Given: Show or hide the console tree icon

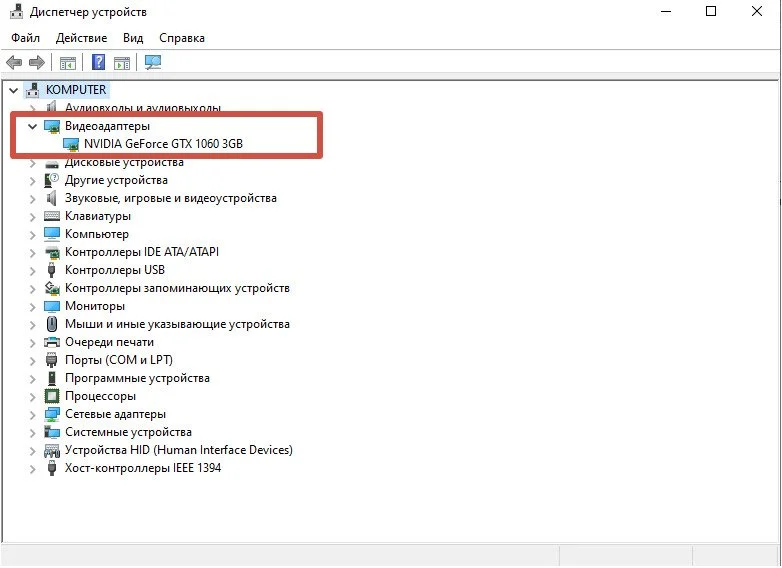Looking at the screenshot, I should point(68,63).
